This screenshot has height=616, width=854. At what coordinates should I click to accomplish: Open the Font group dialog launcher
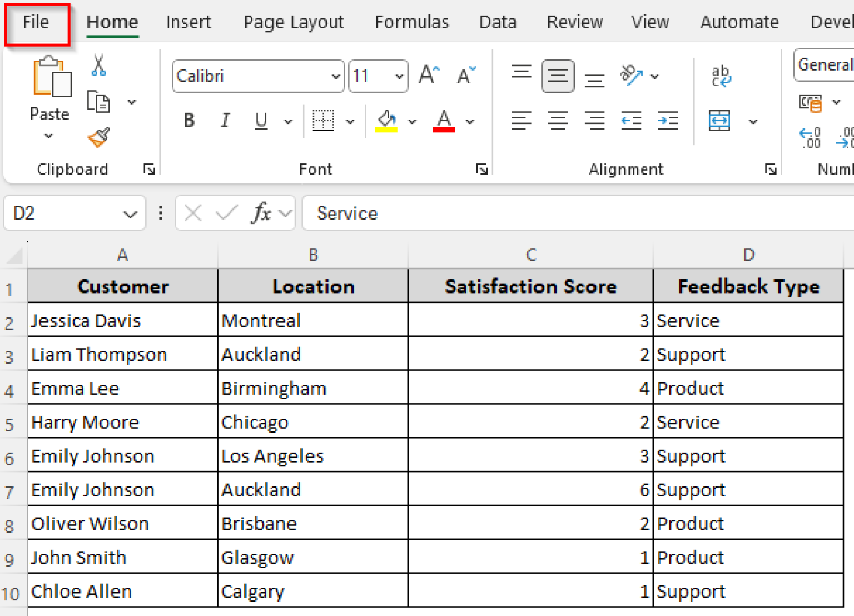click(481, 168)
